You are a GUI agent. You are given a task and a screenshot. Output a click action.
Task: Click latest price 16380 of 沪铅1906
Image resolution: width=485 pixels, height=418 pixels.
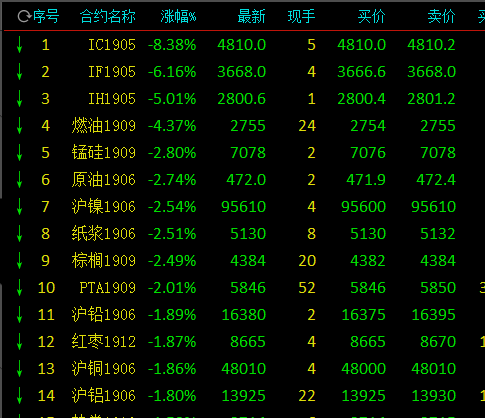pyautogui.click(x=244, y=315)
